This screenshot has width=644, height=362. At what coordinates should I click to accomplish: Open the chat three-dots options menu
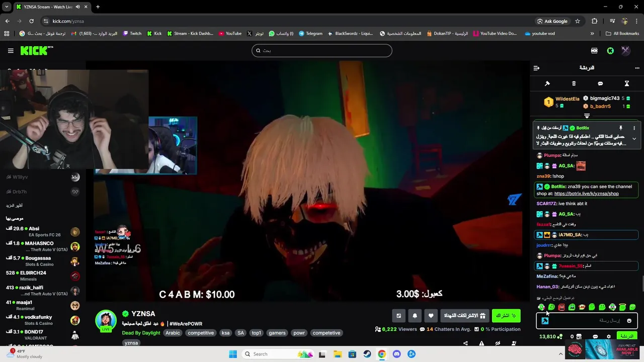click(x=638, y=68)
